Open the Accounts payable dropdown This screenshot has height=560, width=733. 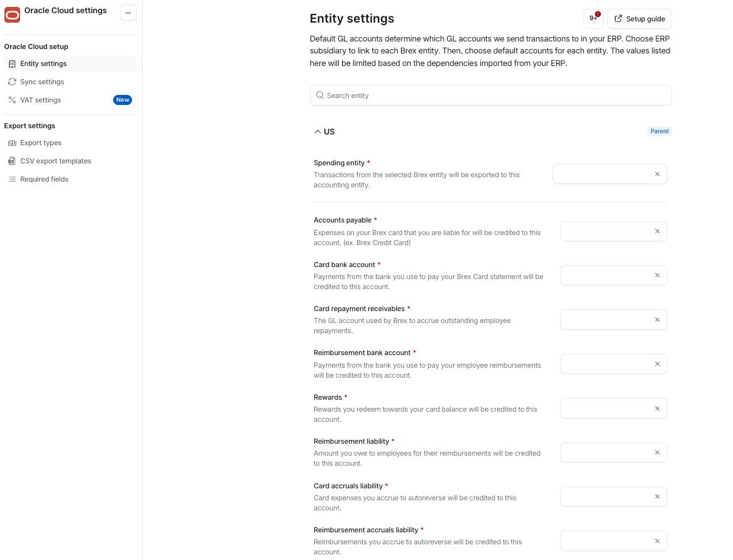614,231
